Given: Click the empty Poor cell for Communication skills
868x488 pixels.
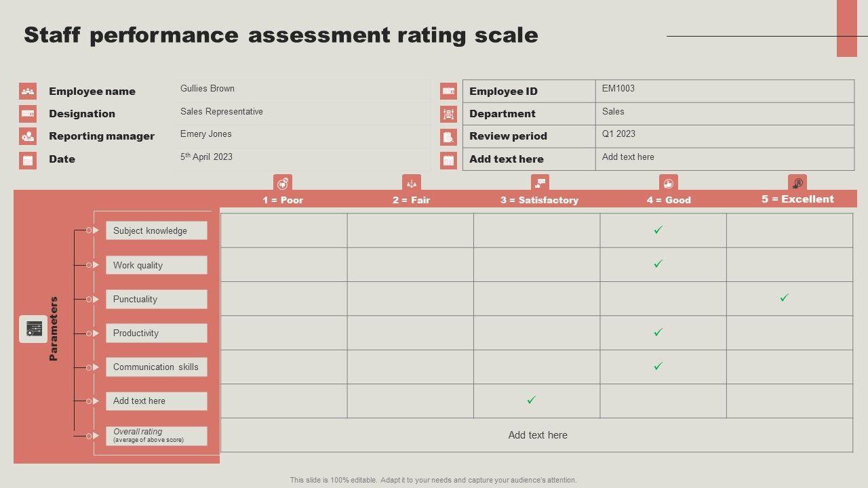Looking at the screenshot, I should (284, 367).
